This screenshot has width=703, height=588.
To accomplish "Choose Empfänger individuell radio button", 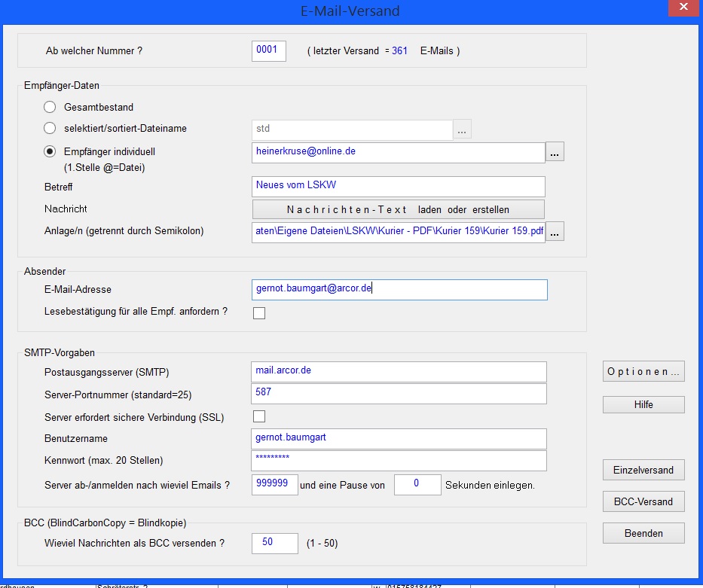I will pos(50,151).
